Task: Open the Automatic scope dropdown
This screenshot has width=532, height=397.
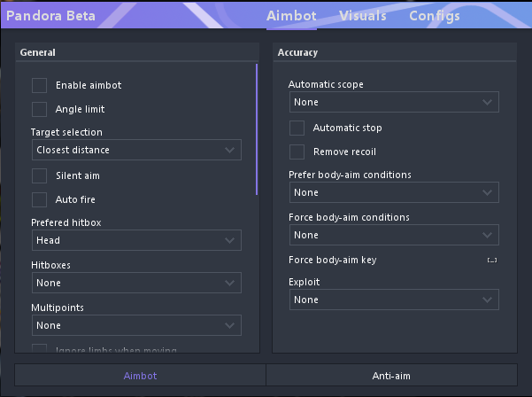Action: (394, 102)
